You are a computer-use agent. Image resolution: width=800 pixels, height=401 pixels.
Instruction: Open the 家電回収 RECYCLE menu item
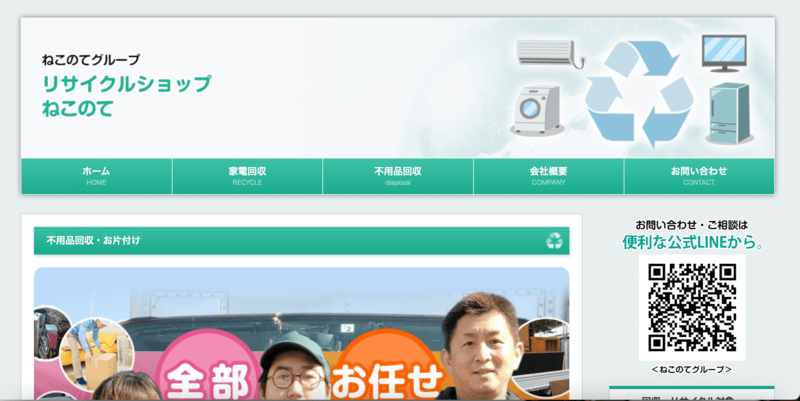(247, 176)
